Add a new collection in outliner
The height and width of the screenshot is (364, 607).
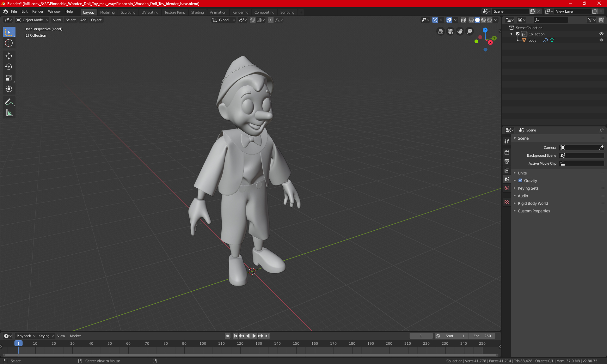[x=601, y=20]
